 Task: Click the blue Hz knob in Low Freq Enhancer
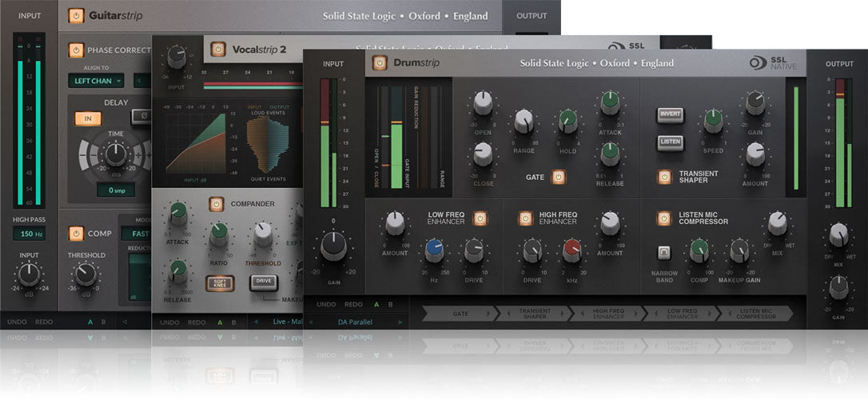(434, 250)
